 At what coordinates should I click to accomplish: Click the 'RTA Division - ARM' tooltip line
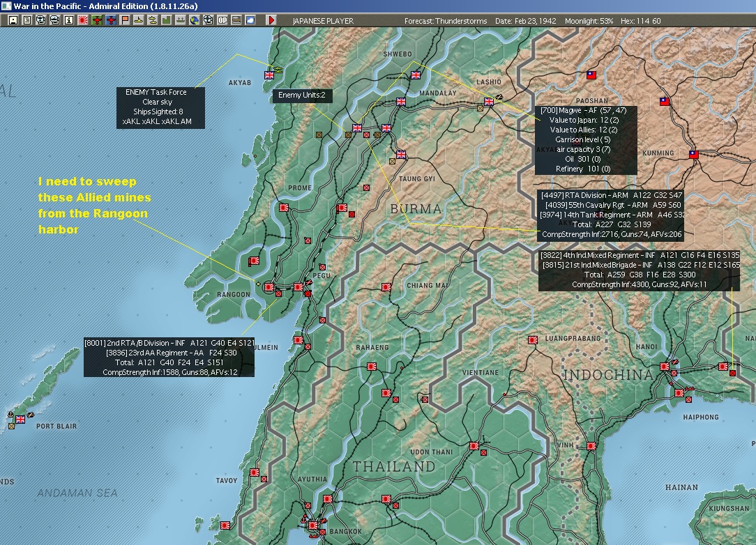pos(612,195)
